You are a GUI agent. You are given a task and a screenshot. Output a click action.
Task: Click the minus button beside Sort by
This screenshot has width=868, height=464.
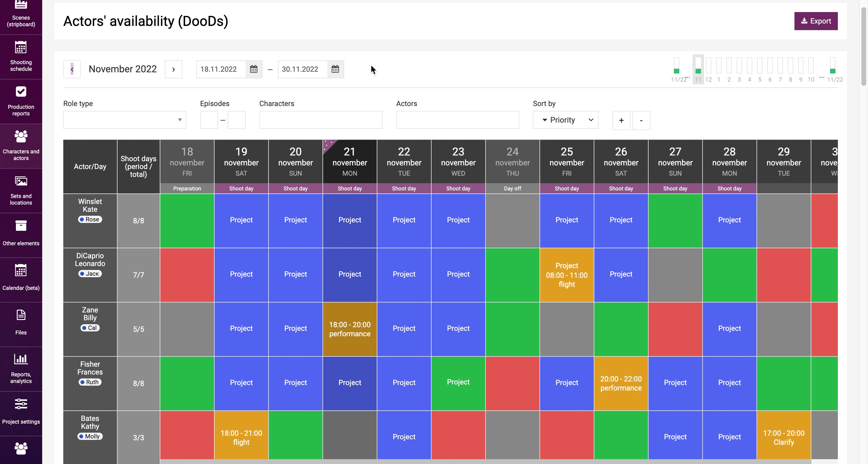tap(641, 120)
